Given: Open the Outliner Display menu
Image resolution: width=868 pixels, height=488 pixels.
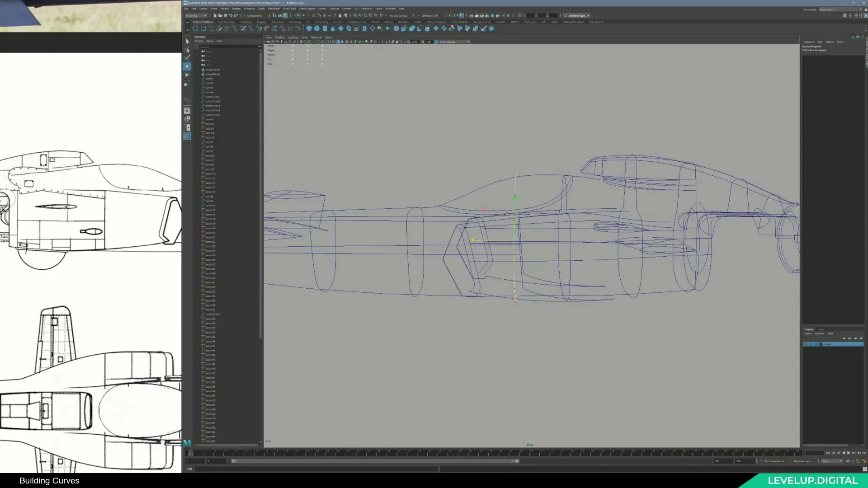Looking at the screenshot, I should (199, 41).
